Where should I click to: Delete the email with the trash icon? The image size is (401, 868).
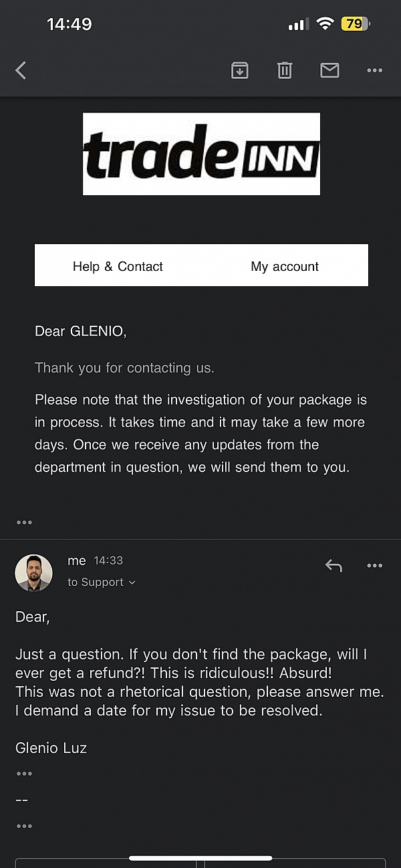(285, 70)
